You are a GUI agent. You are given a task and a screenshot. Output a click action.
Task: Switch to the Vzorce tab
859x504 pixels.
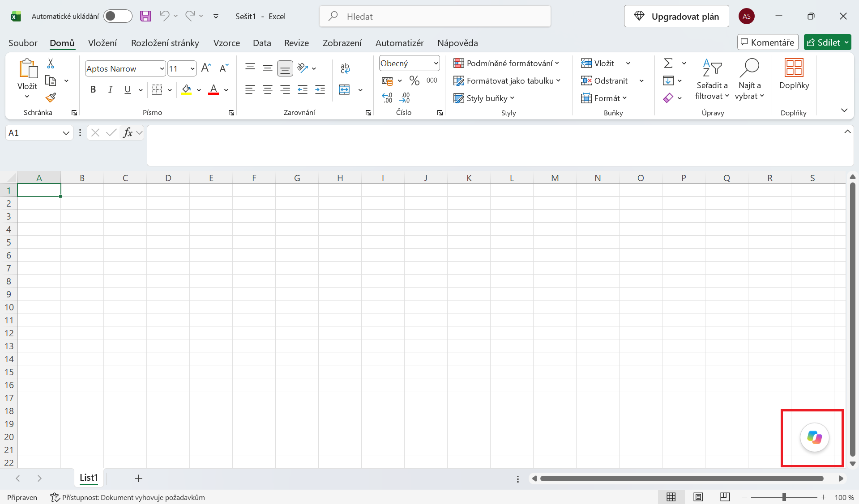tap(227, 43)
